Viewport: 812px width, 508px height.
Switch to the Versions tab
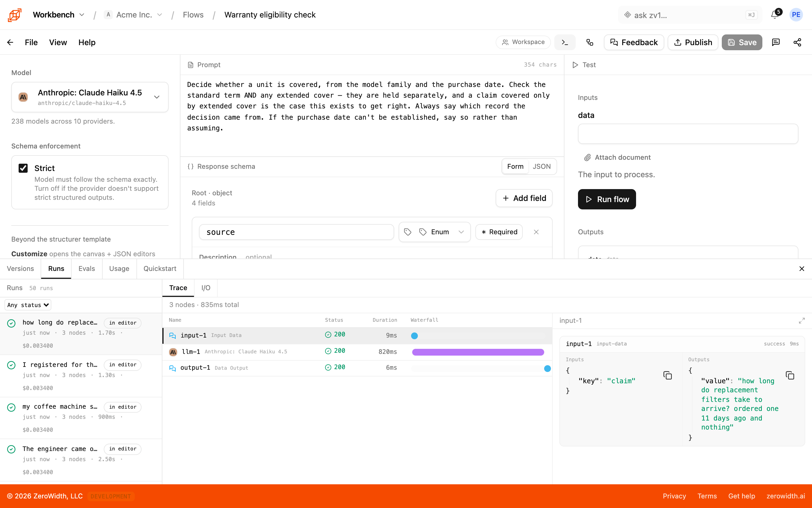(x=21, y=269)
